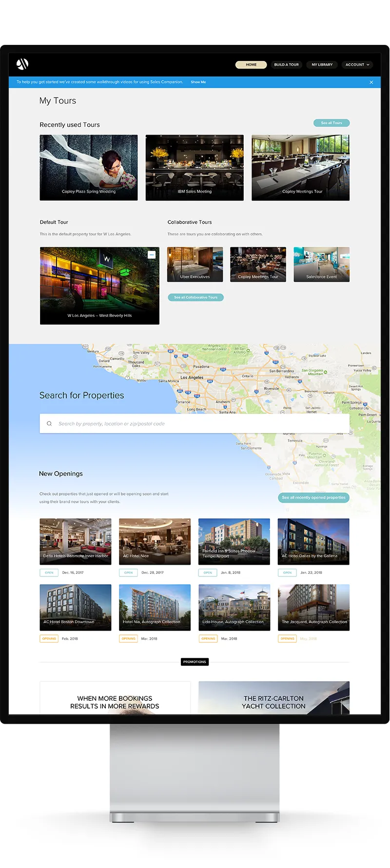Select Lido House, Autograph Collection
Viewport: 390px width, 868px height.
pyautogui.click(x=234, y=607)
